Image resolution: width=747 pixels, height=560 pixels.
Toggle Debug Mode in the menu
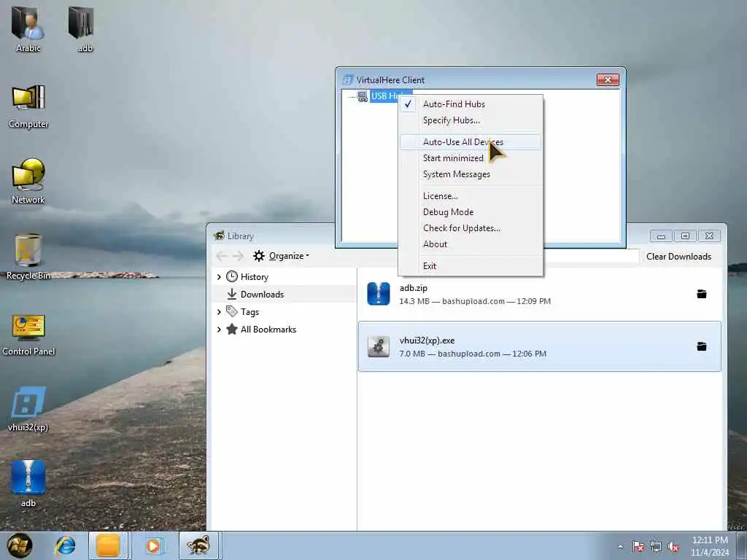(x=471, y=212)
